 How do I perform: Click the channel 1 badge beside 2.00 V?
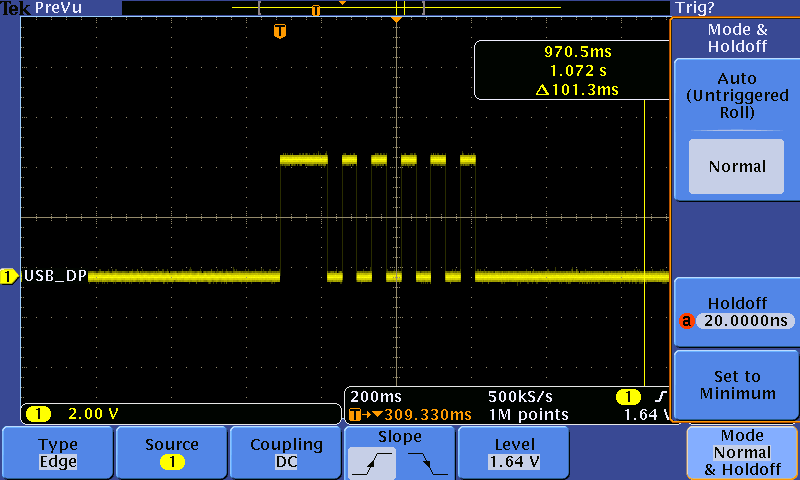[x=38, y=414]
